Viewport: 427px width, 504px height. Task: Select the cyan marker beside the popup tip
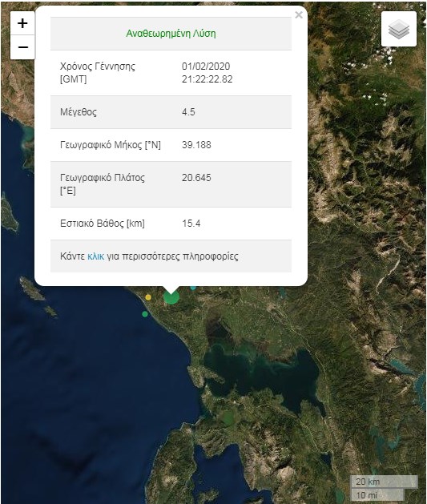point(193,288)
